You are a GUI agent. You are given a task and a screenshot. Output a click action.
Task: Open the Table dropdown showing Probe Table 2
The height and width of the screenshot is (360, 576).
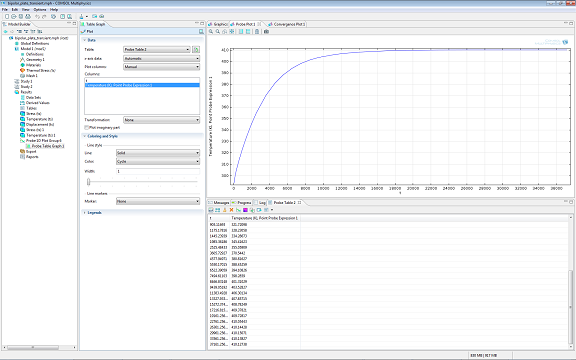pyautogui.click(x=157, y=49)
